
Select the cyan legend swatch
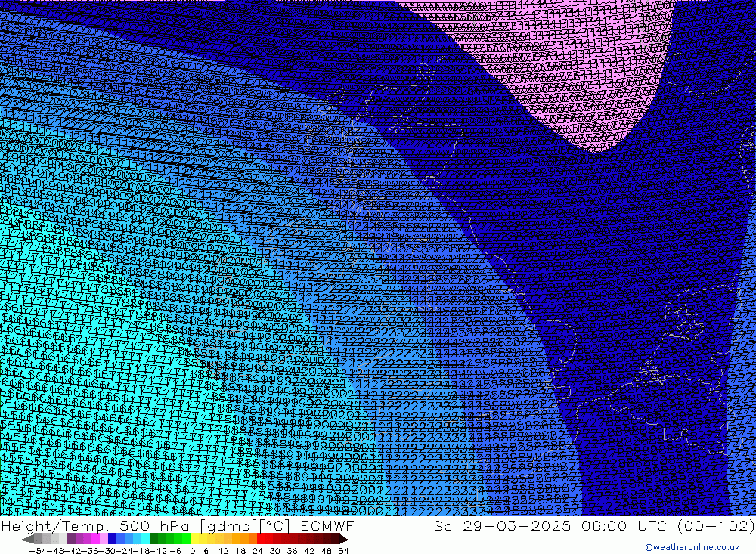point(145,539)
